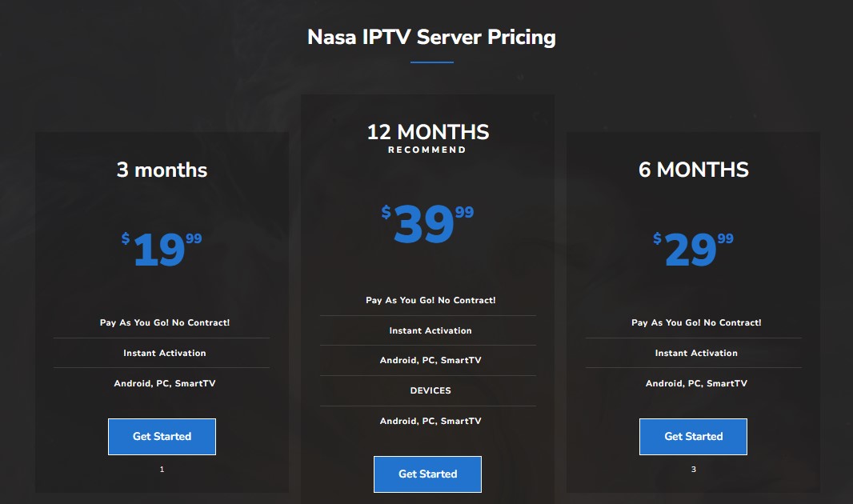Image resolution: width=853 pixels, height=504 pixels.
Task: Select the 3 months plan heading
Action: (x=162, y=170)
